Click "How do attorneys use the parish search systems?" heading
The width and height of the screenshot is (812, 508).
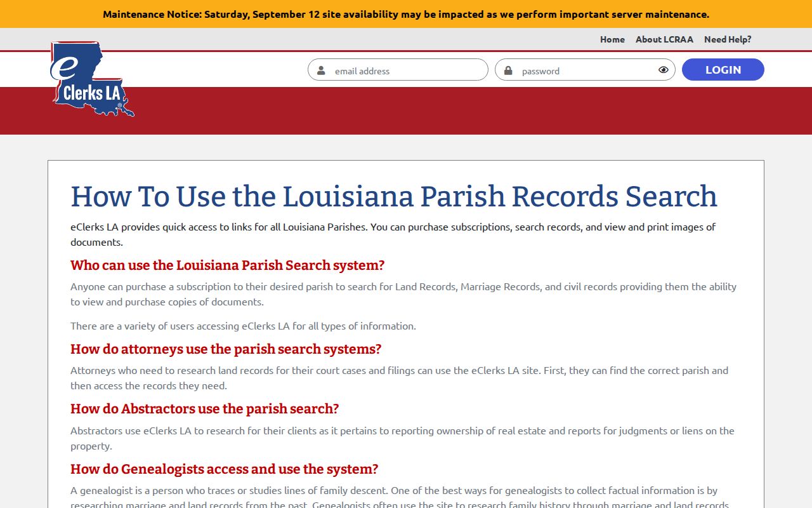[226, 349]
